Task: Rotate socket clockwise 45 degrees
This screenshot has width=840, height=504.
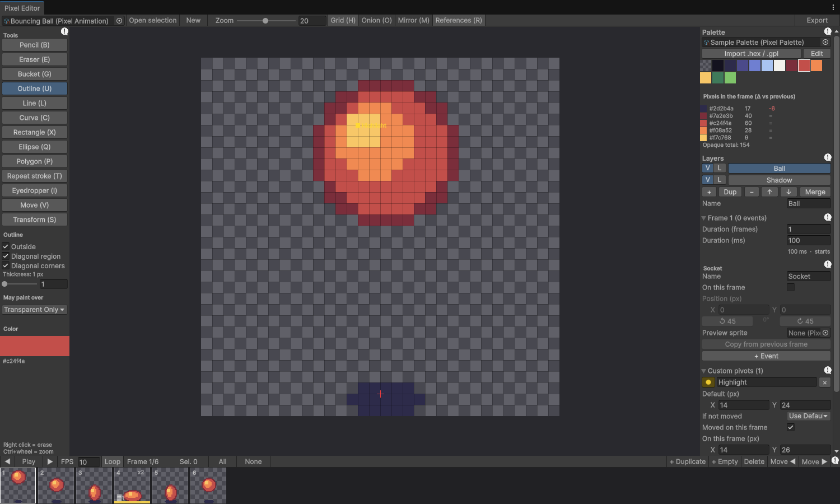Action: point(805,321)
